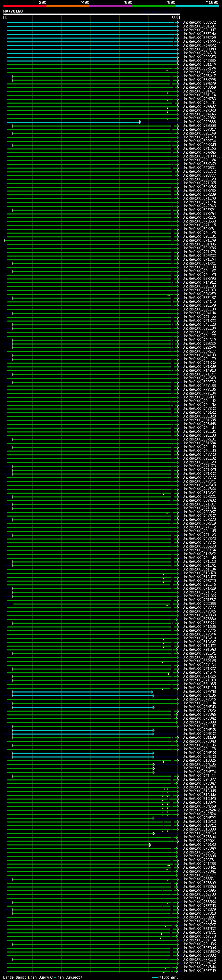Select hit label UniRef100_Q6ETN3
Image resolution: width=222 pixels, height=980 pixels.
[x=199, y=906]
